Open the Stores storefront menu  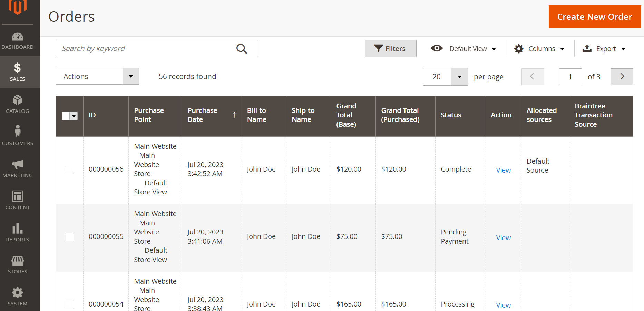point(18,264)
